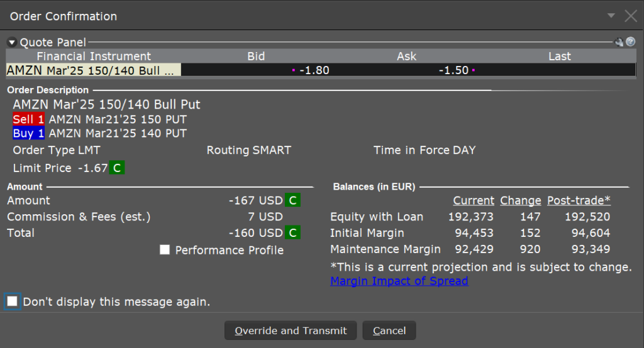644x348 pixels.
Task: Open the title bar dropdown arrow menu
Action: tap(611, 16)
